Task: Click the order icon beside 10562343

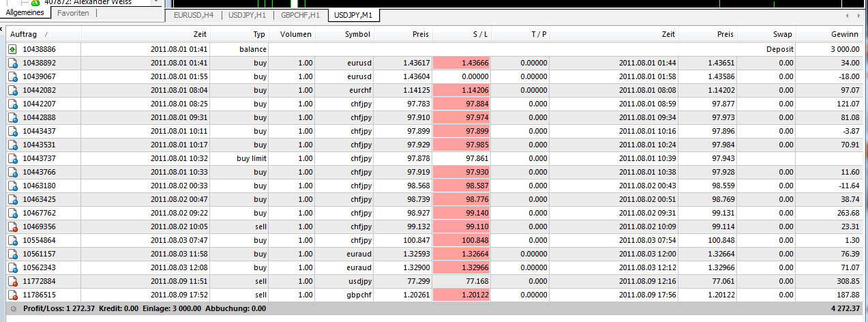Action: (x=13, y=268)
